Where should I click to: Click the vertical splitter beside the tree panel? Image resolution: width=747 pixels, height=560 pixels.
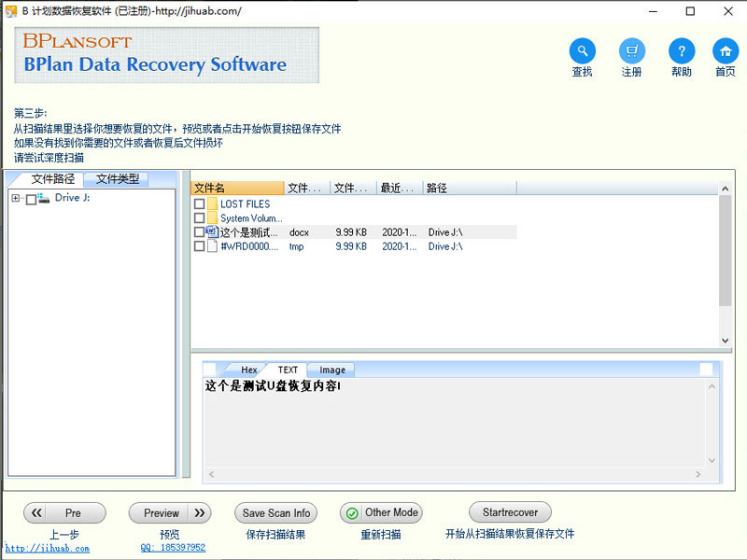[x=186, y=324]
